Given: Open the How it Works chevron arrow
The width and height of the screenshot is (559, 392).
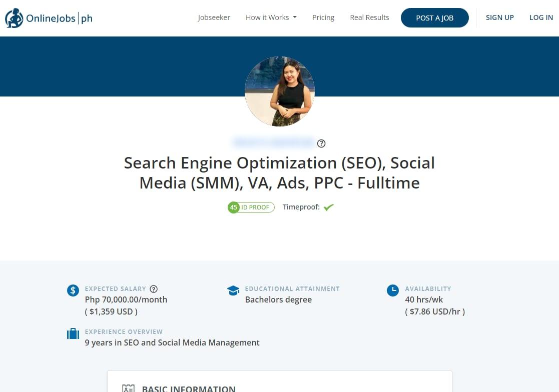Looking at the screenshot, I should click(295, 17).
